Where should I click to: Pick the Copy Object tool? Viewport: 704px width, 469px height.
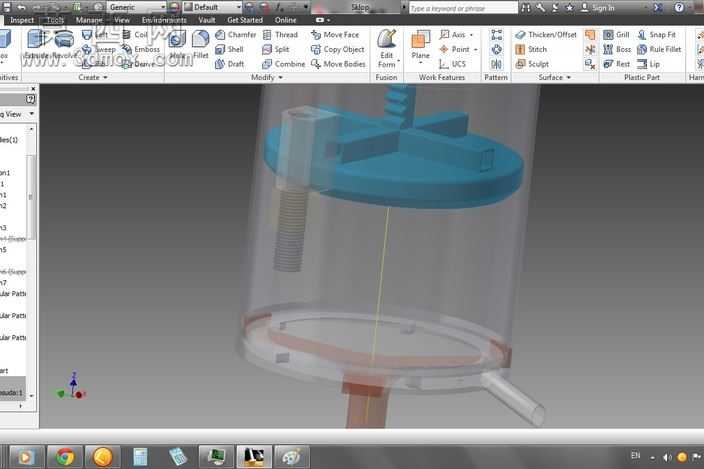[338, 49]
